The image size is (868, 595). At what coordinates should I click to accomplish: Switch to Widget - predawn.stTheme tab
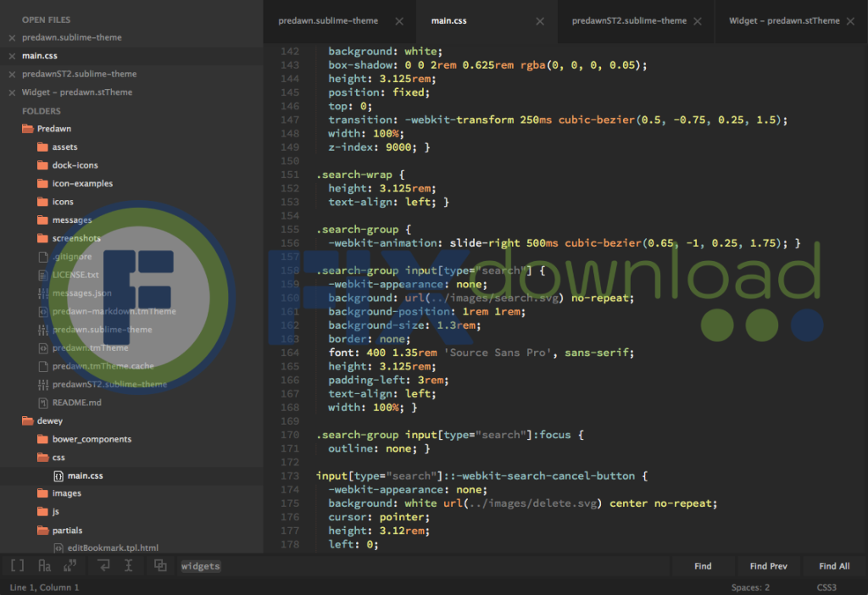click(784, 21)
